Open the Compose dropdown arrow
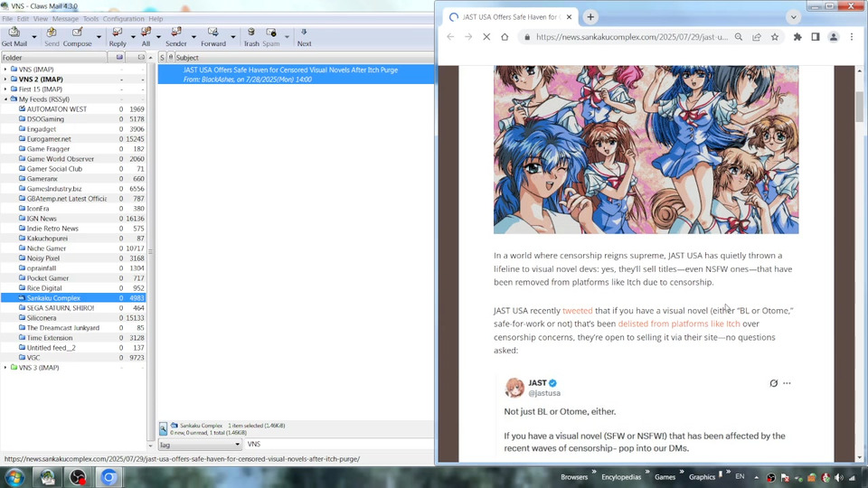This screenshot has width=868, height=488. (x=99, y=37)
